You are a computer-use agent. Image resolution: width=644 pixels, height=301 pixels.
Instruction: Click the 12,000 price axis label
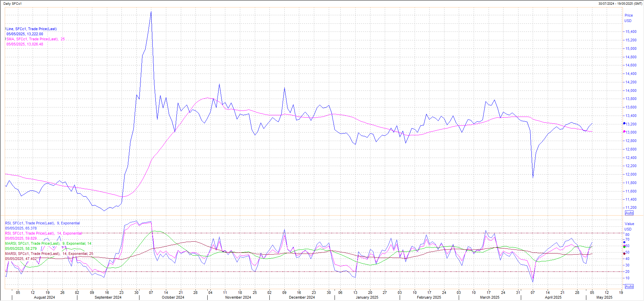(631, 174)
